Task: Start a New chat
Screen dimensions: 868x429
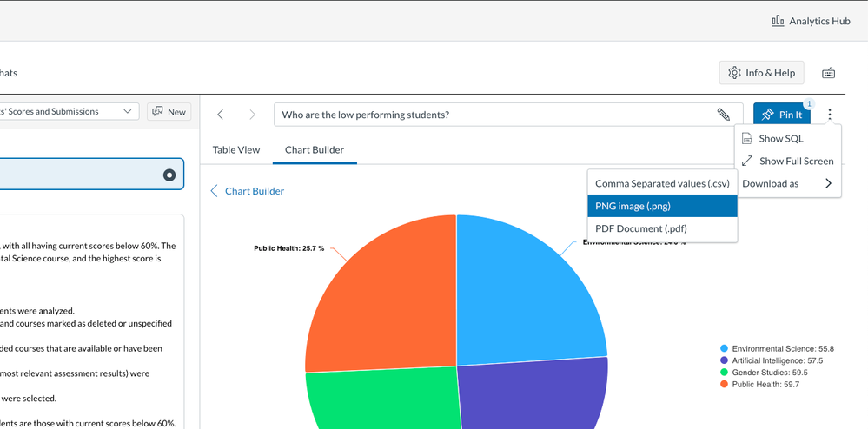Action: pos(169,111)
